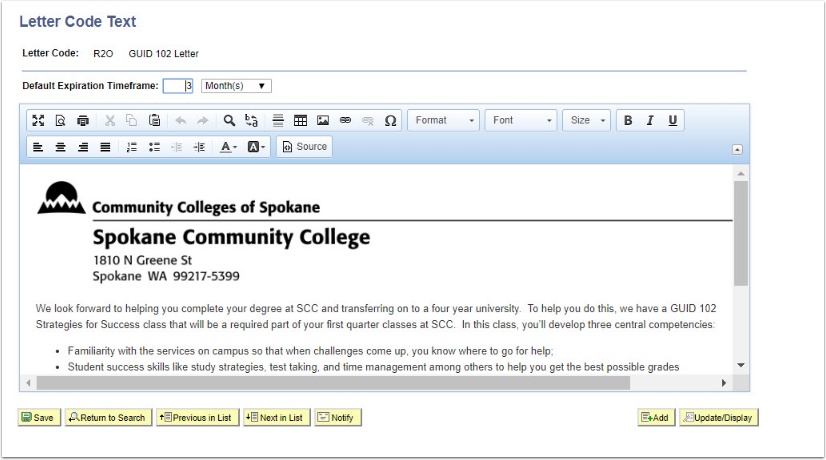
Task: Expand the Font dropdown
Action: point(521,120)
